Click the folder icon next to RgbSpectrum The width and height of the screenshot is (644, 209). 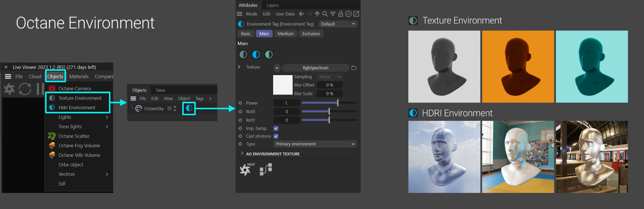[354, 68]
